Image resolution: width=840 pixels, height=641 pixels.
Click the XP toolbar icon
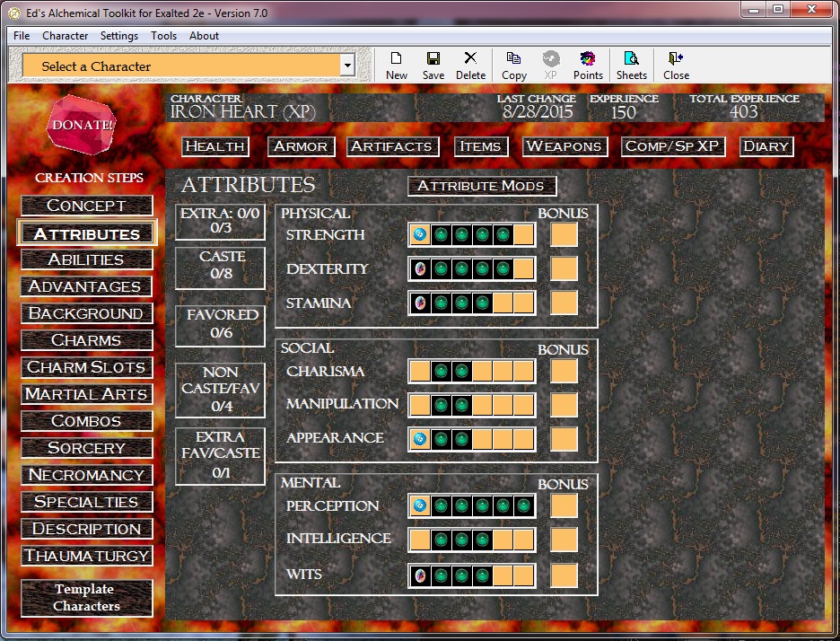[x=551, y=66]
